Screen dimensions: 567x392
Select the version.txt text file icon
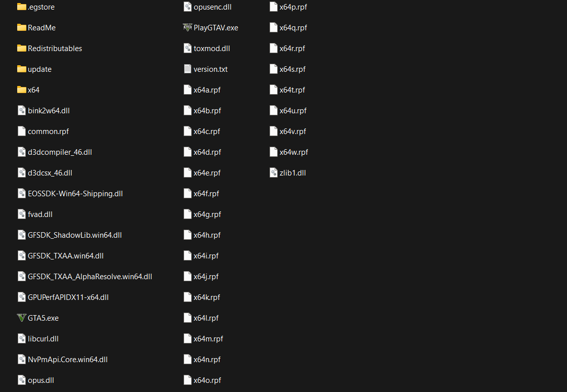pyautogui.click(x=187, y=69)
